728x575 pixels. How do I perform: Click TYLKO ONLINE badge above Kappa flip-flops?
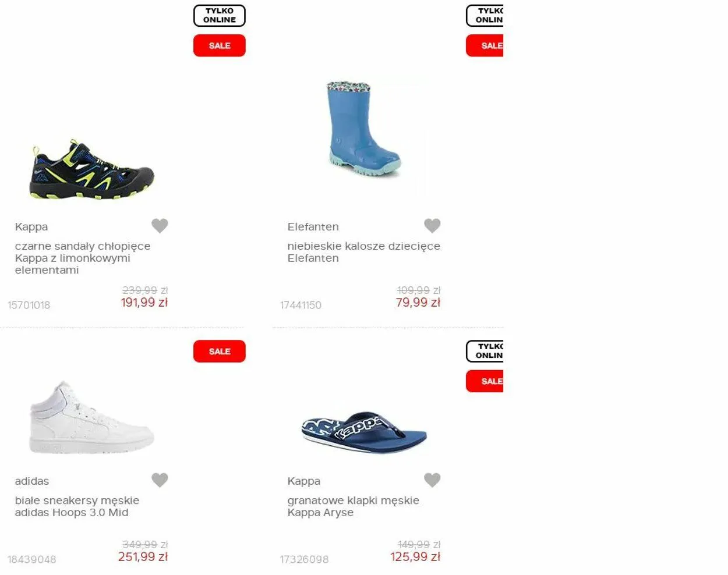tap(485, 351)
